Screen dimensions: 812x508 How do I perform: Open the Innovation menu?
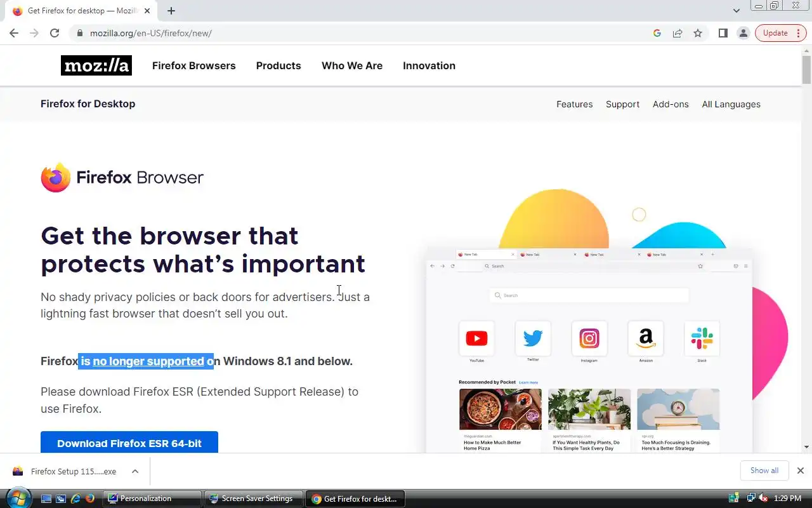429,65
